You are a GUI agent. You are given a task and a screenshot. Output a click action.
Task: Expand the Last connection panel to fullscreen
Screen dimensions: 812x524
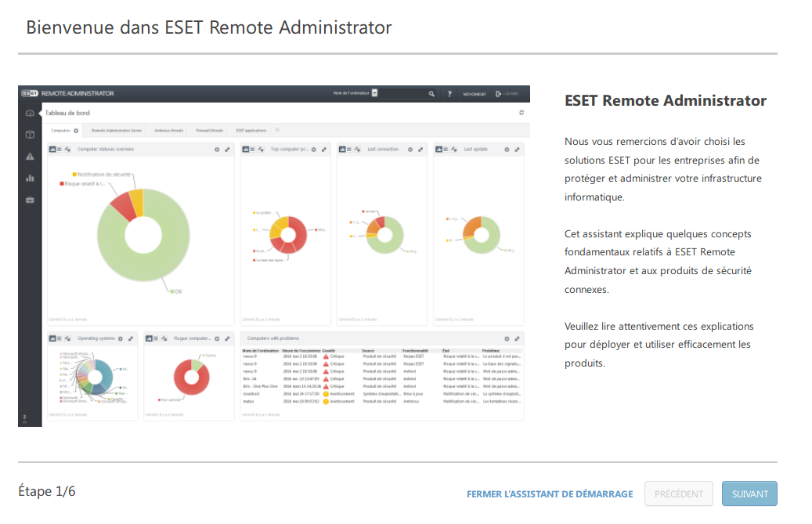[420, 149]
